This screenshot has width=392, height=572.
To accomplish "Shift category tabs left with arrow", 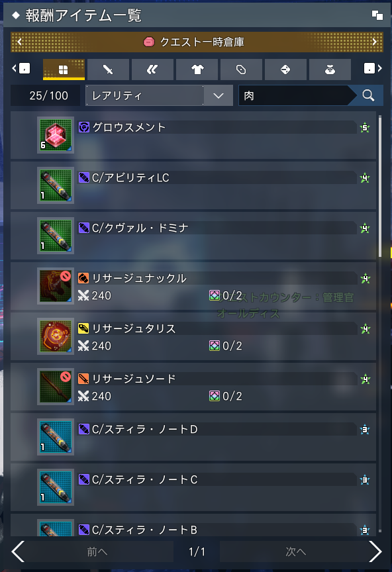I will click(21, 68).
